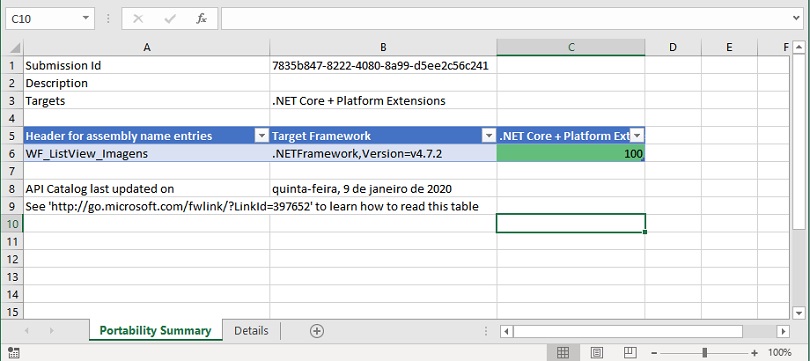Click previous sheet navigation arrow
This screenshot has height=361, width=810.
coord(26,331)
